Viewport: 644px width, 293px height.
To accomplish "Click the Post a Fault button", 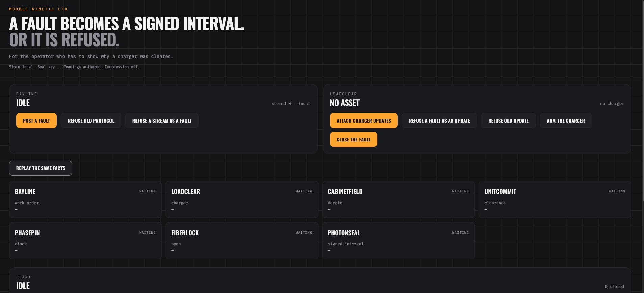I will [36, 121].
